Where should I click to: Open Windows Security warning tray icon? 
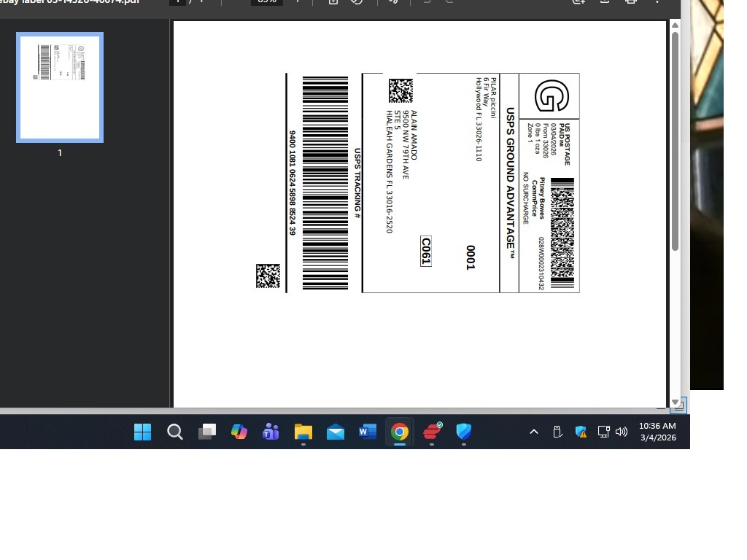[x=581, y=432]
